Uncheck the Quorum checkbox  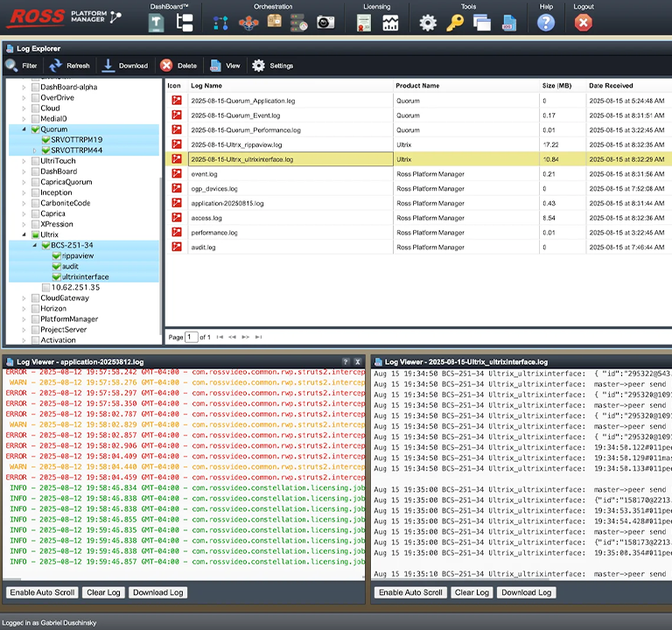pyautogui.click(x=36, y=129)
